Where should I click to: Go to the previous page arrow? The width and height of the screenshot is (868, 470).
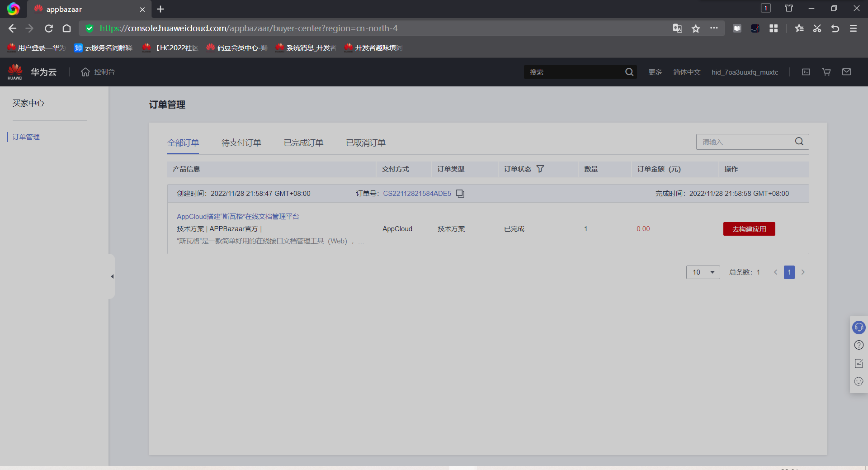pos(776,272)
